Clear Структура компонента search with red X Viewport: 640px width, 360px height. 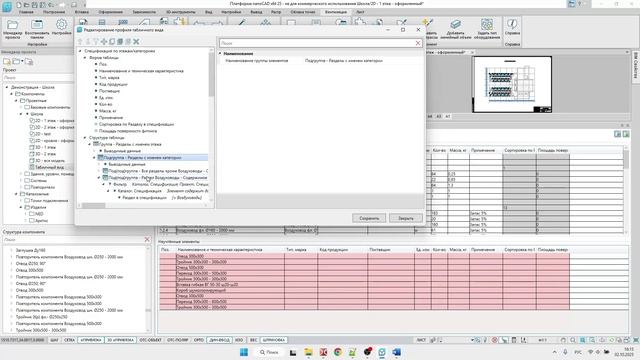pos(147,240)
